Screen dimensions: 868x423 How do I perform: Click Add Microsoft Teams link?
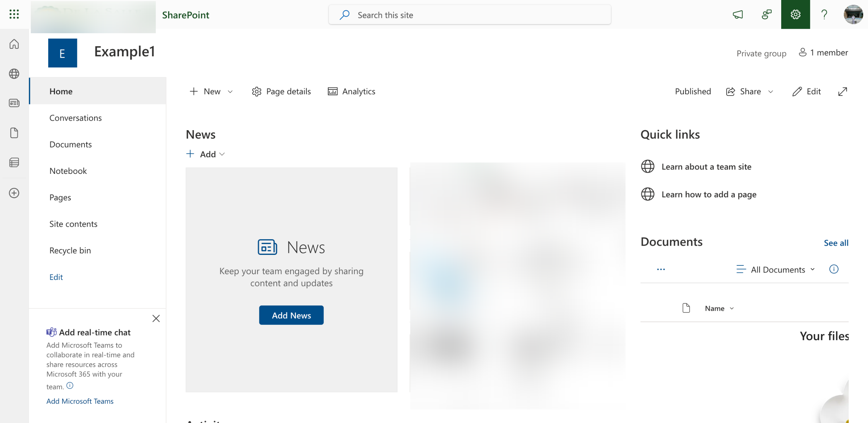coord(80,401)
